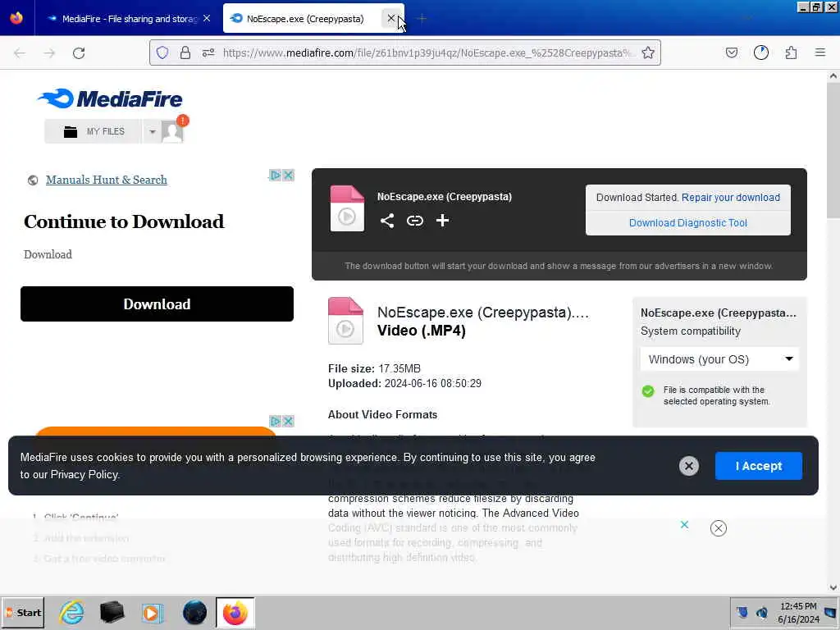Image resolution: width=840 pixels, height=630 pixels.
Task: Close the orange ad with its X icon
Action: (x=288, y=421)
